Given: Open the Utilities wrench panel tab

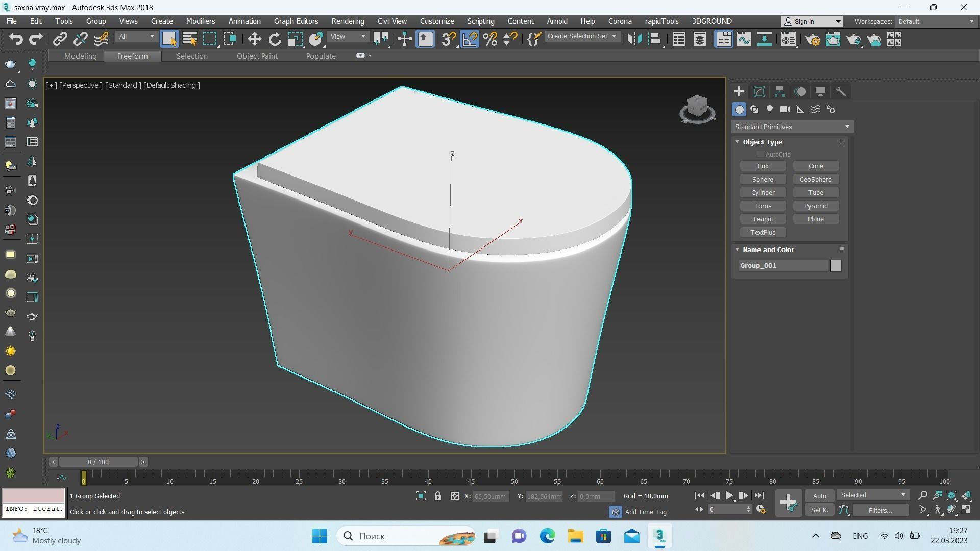Looking at the screenshot, I should pyautogui.click(x=841, y=91).
